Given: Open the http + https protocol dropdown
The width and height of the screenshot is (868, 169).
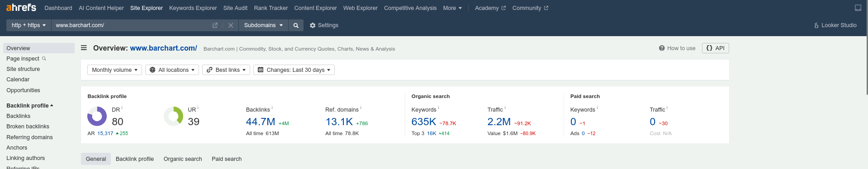Looking at the screenshot, I should (29, 25).
